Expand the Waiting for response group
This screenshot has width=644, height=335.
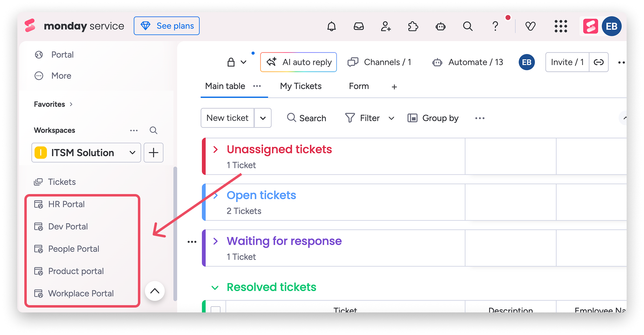tap(216, 241)
